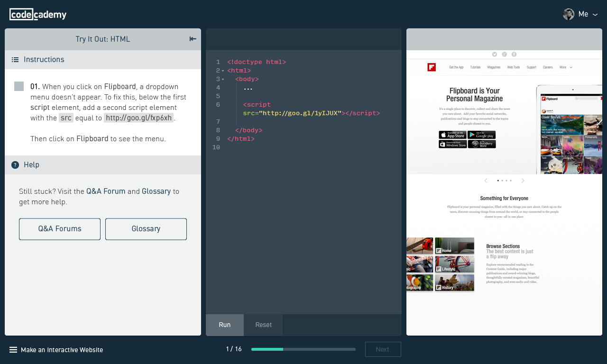Viewport: 607px width, 364px height.
Task: Expand the Help section header
Action: coord(103,165)
